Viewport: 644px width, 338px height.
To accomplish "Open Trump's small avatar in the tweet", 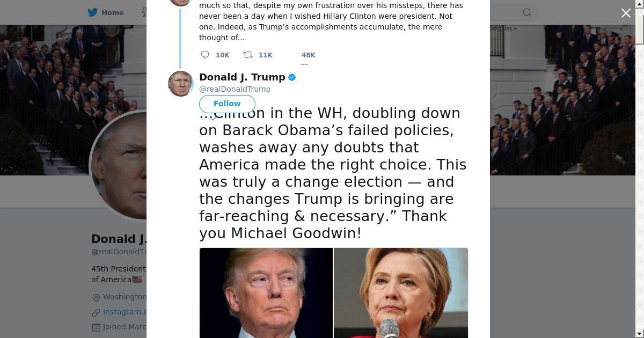I will (180, 84).
